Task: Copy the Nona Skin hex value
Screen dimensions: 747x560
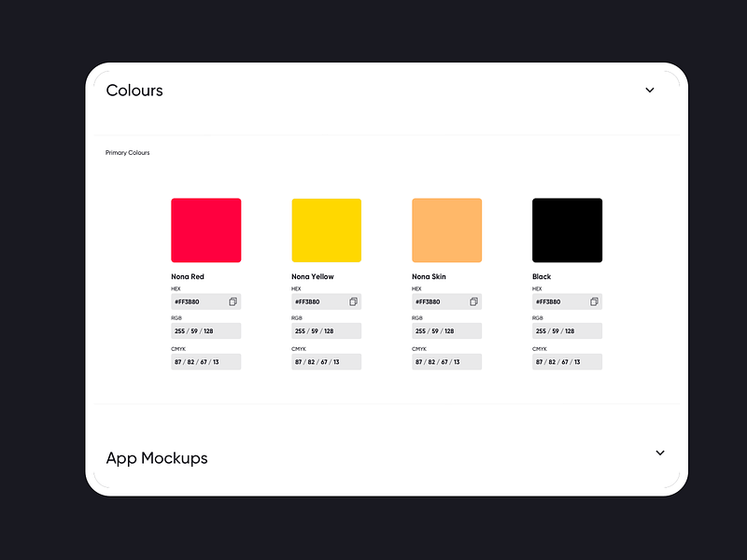Action: [x=474, y=301]
